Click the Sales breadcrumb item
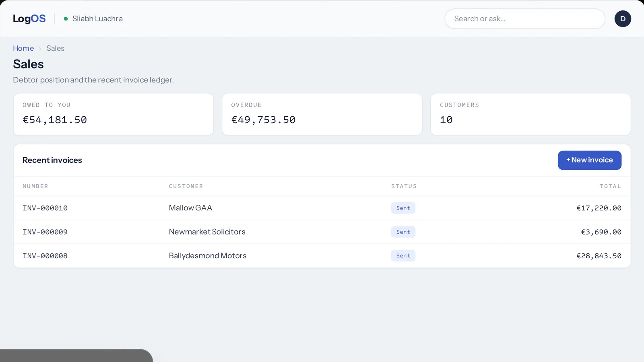Viewport: 644px width, 362px height. click(x=55, y=48)
